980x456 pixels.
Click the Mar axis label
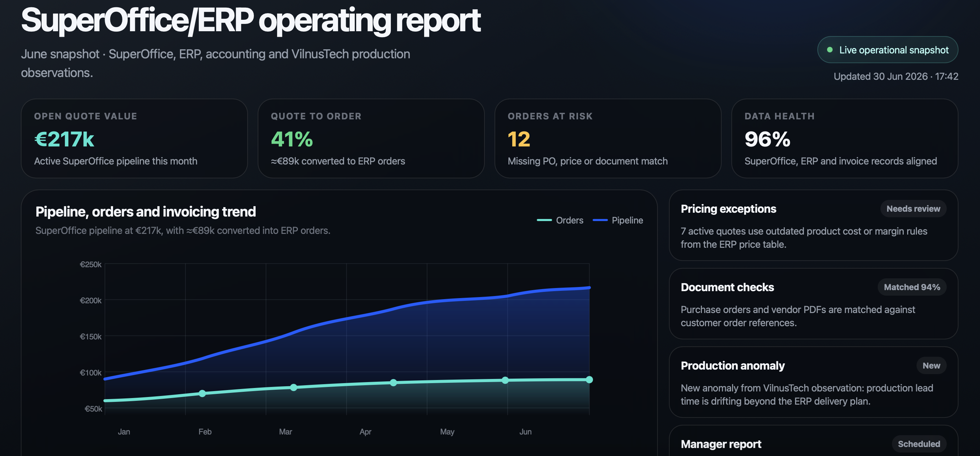285,432
